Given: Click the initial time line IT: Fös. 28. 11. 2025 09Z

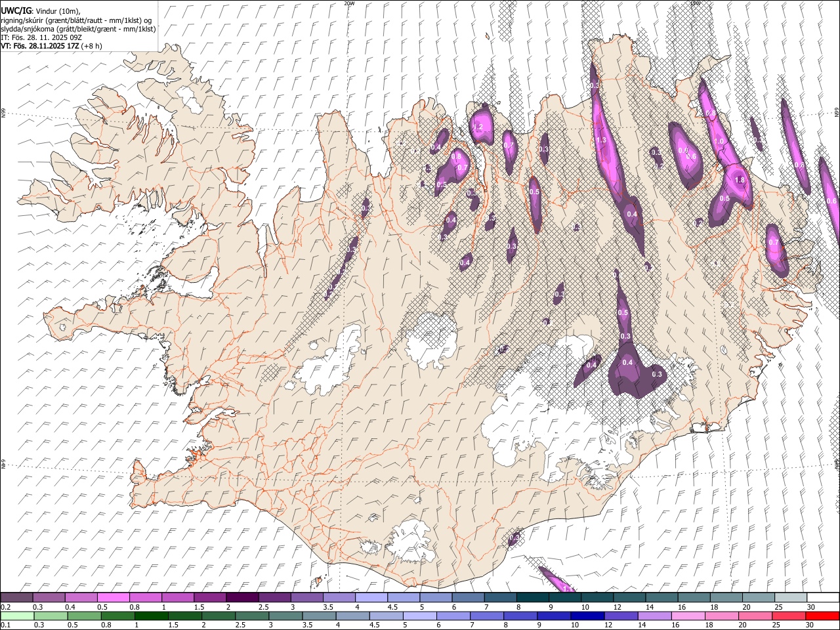Looking at the screenshot, I should tap(41, 37).
